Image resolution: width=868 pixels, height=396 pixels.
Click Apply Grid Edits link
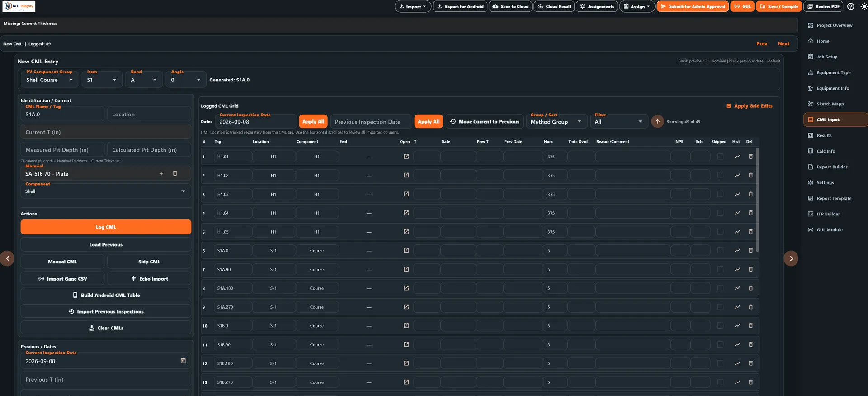pyautogui.click(x=749, y=106)
